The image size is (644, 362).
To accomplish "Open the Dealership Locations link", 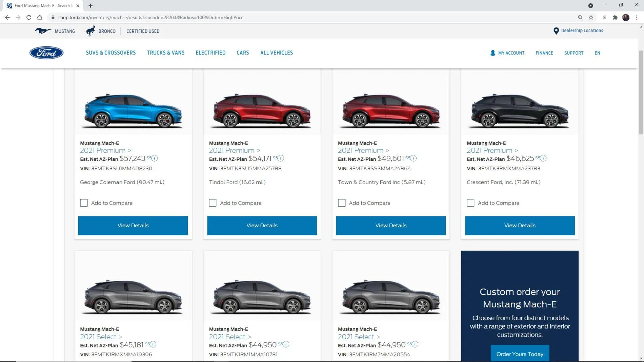I will pyautogui.click(x=582, y=30).
